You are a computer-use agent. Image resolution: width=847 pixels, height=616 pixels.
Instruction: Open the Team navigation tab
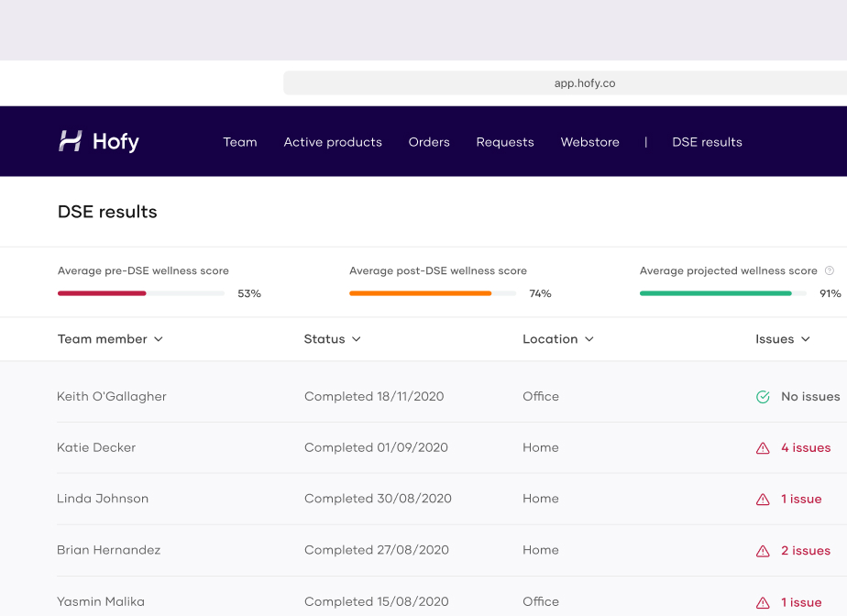tap(240, 142)
